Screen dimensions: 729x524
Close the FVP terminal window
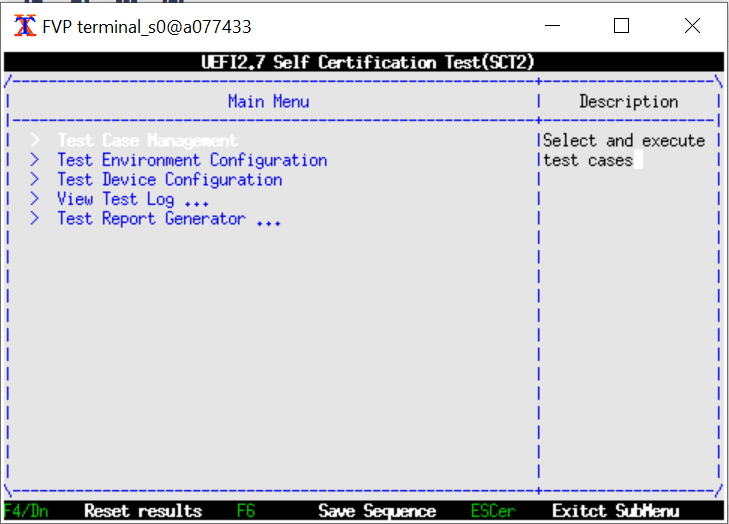pyautogui.click(x=692, y=26)
